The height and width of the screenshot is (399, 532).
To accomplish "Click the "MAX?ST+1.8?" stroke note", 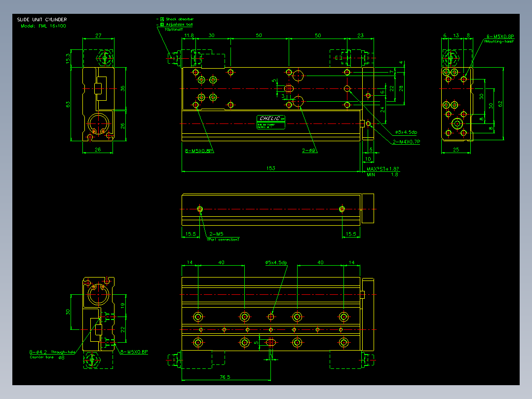I will [383, 169].
